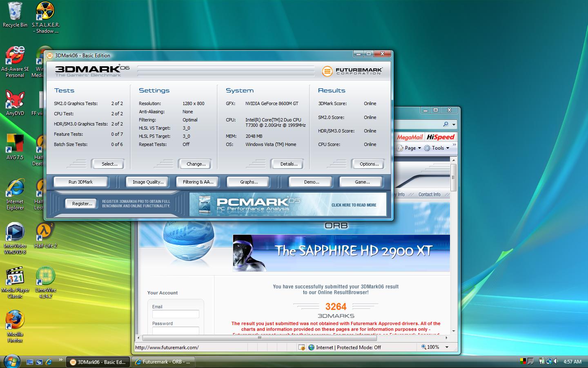Image resolution: width=588 pixels, height=368 pixels.
Task: Launch the S.T.A.L.K.E.R. Shadow desktop shortcut
Action: pos(45,18)
